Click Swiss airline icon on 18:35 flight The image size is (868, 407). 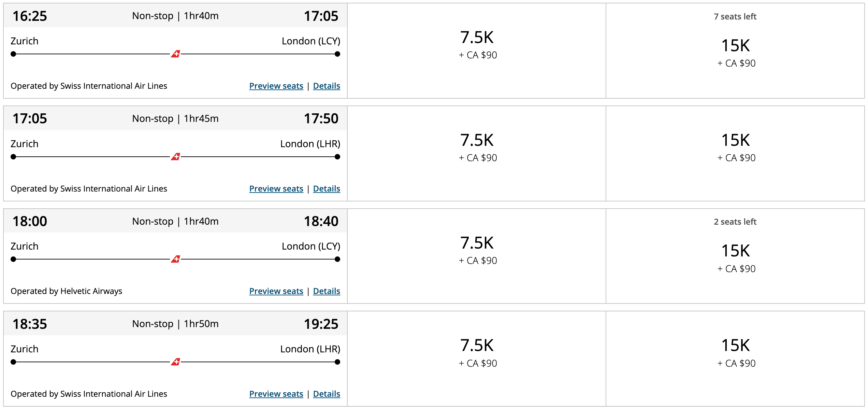click(175, 362)
